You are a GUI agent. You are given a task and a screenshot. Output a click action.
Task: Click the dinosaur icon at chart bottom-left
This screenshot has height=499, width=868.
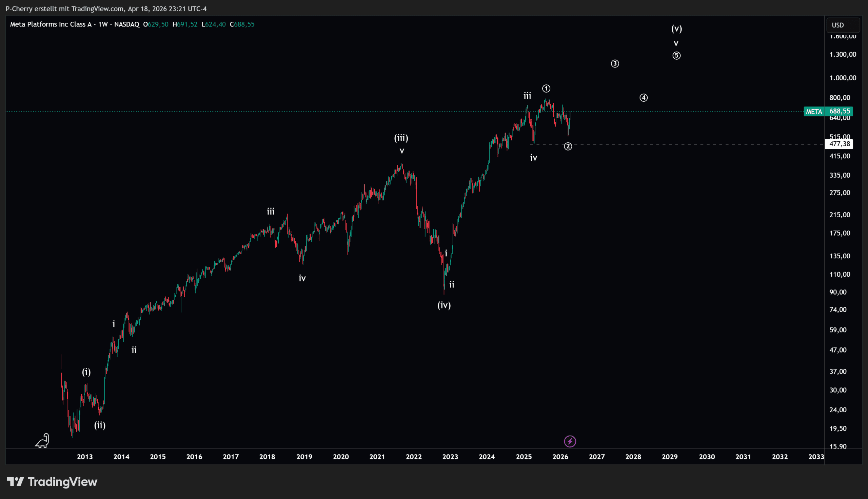pyautogui.click(x=42, y=441)
